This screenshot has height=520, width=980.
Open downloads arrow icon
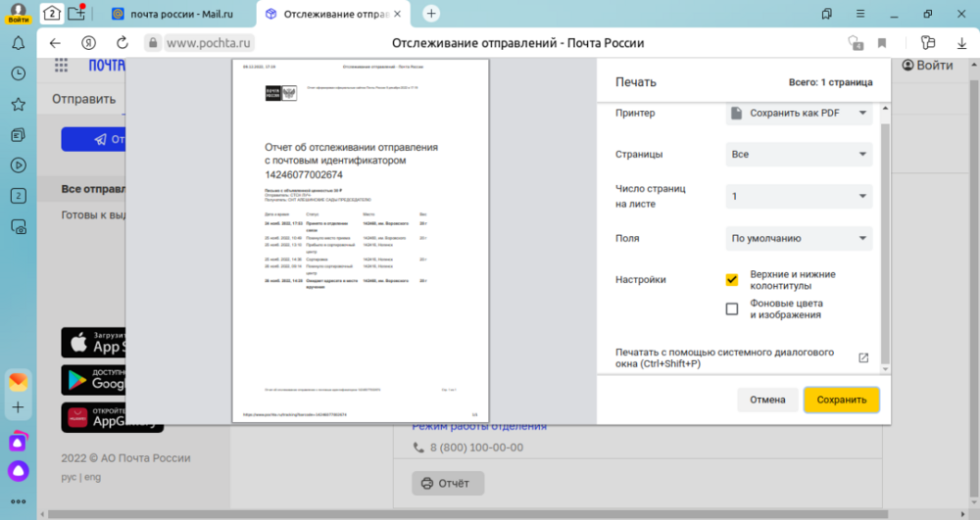point(962,43)
